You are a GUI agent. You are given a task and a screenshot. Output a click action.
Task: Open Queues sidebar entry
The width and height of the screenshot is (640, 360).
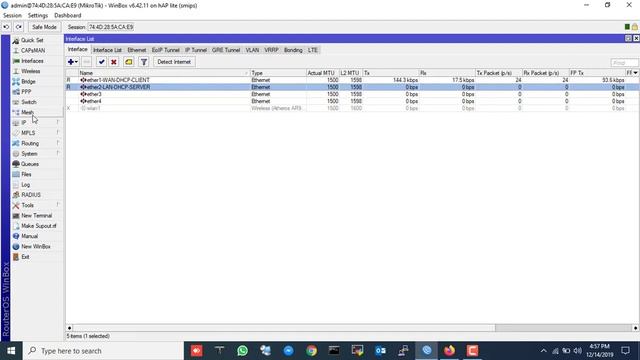click(30, 164)
